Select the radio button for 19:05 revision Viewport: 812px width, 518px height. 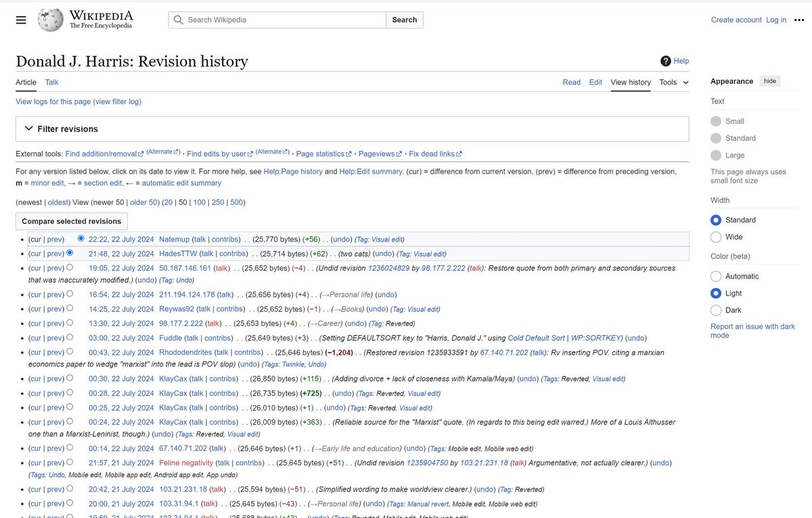pos(70,268)
